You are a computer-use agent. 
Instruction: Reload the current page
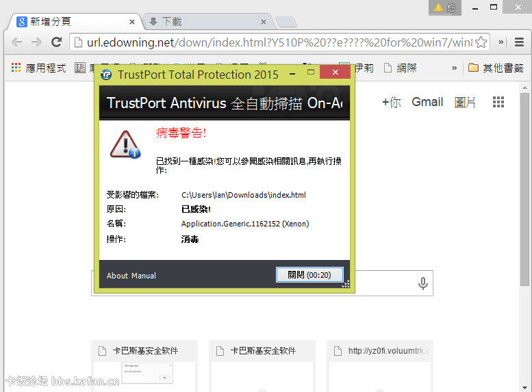[x=56, y=42]
